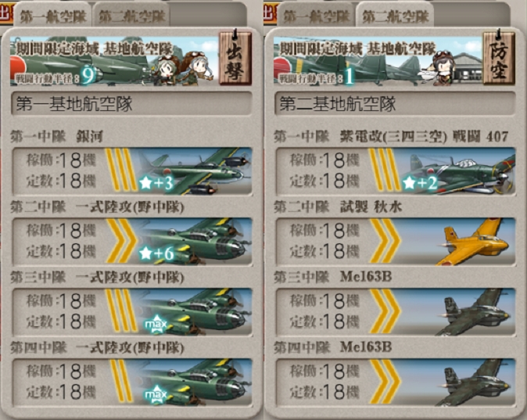
Task: Click the right panel's 第二航空隊 tab
Action: [396, 16]
